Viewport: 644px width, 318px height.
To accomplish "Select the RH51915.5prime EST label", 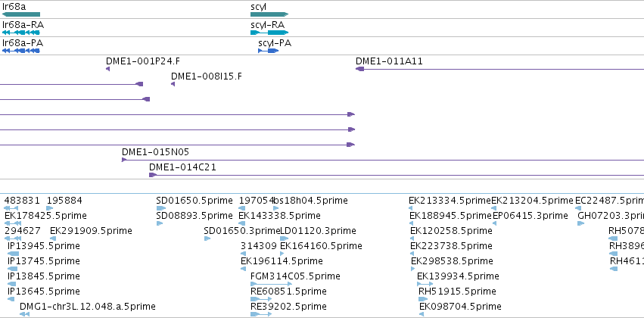I will click(x=458, y=291).
